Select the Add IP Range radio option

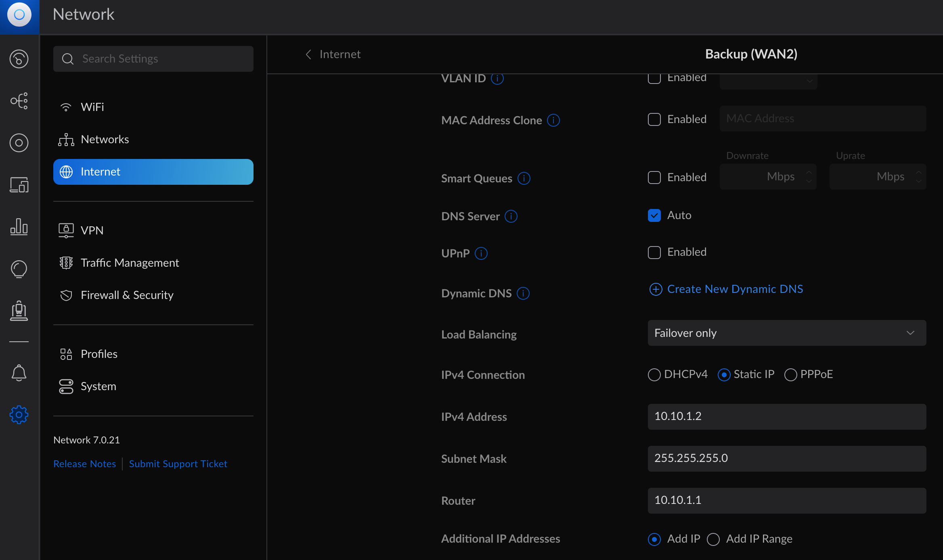[713, 539]
